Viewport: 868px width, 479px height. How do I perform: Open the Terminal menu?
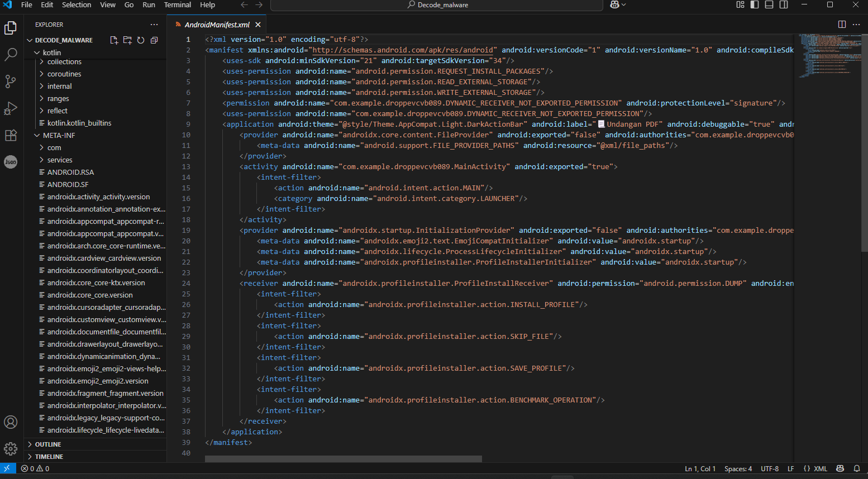click(177, 5)
